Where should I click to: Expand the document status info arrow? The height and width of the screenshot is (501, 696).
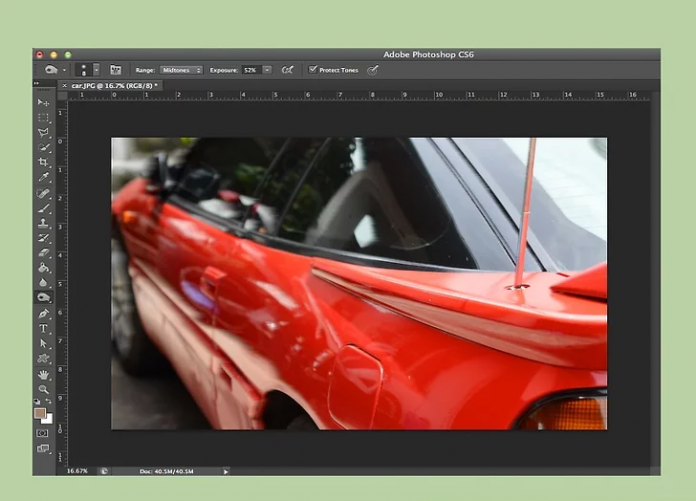click(226, 470)
